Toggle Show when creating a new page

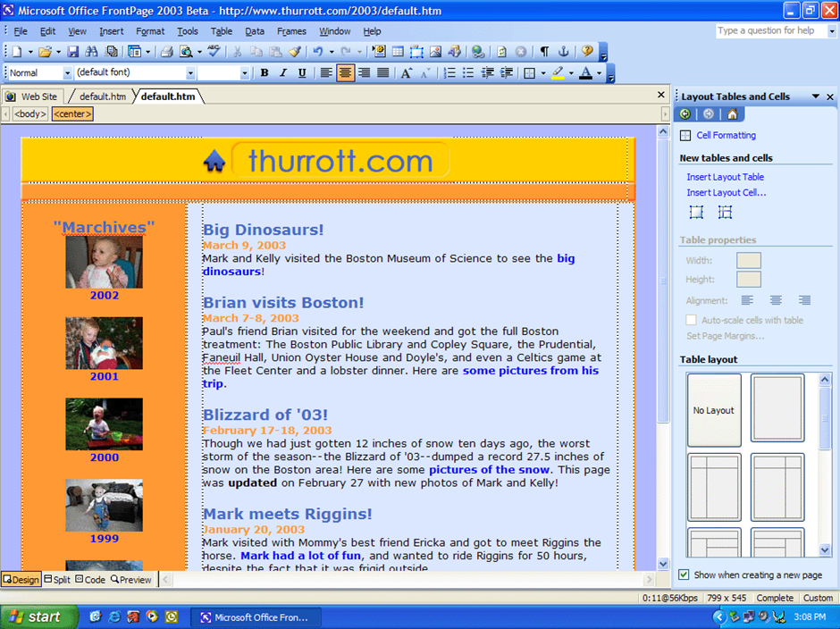coord(685,574)
